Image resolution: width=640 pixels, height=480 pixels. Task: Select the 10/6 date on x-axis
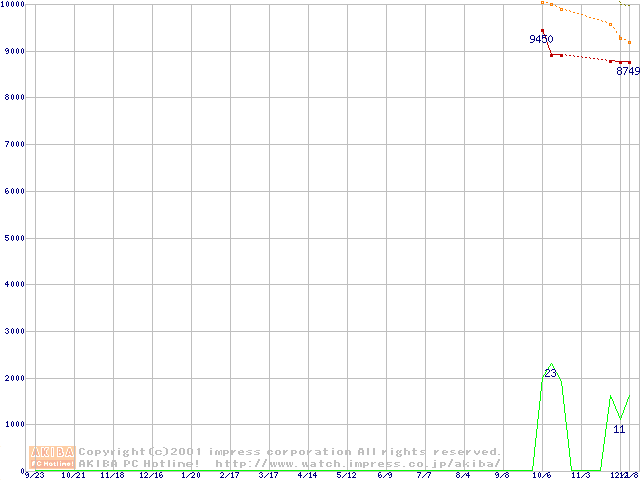(x=541, y=476)
